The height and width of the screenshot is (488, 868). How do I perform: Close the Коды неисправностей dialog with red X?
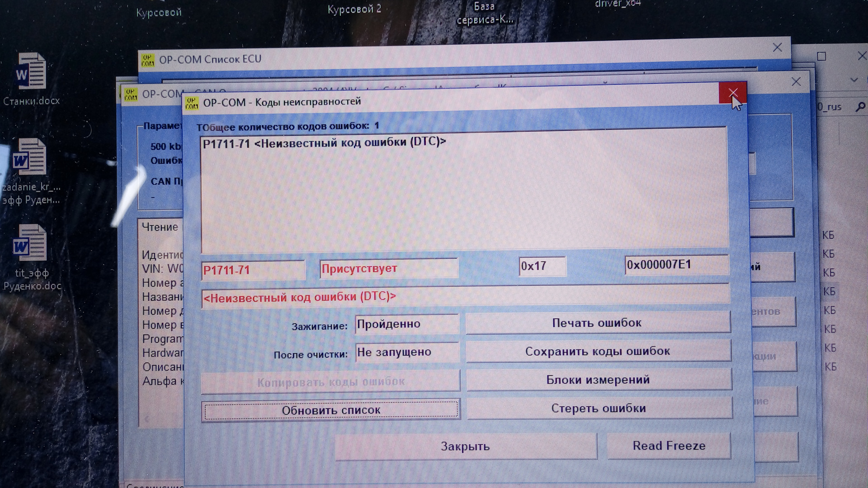pyautogui.click(x=732, y=93)
